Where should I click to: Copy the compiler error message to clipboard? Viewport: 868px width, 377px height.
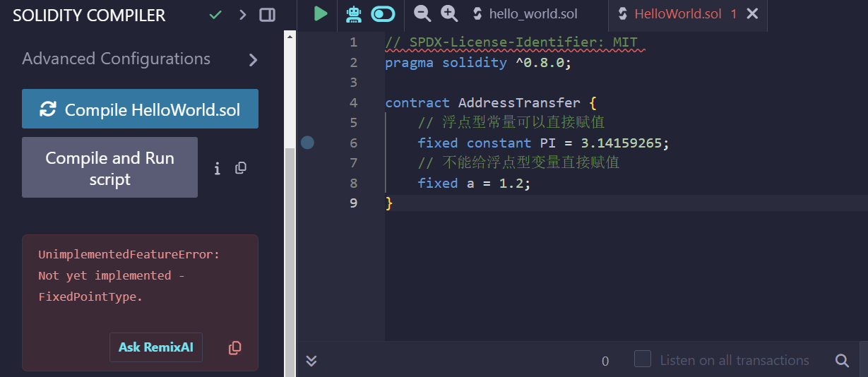click(x=235, y=348)
